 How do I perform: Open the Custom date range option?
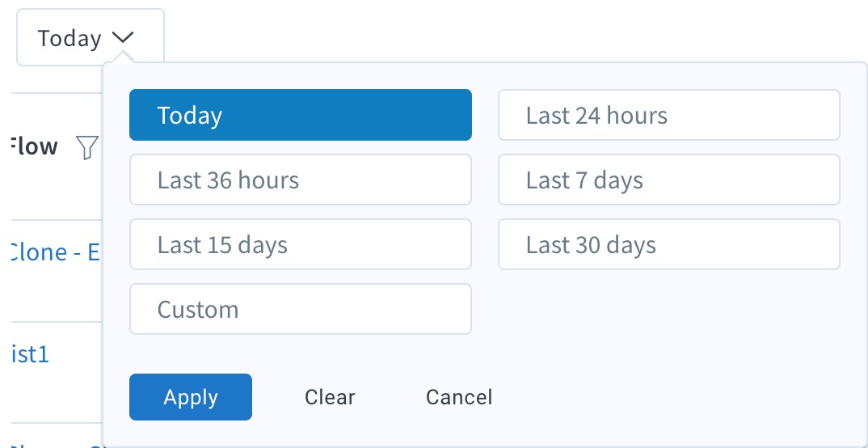pos(301,309)
